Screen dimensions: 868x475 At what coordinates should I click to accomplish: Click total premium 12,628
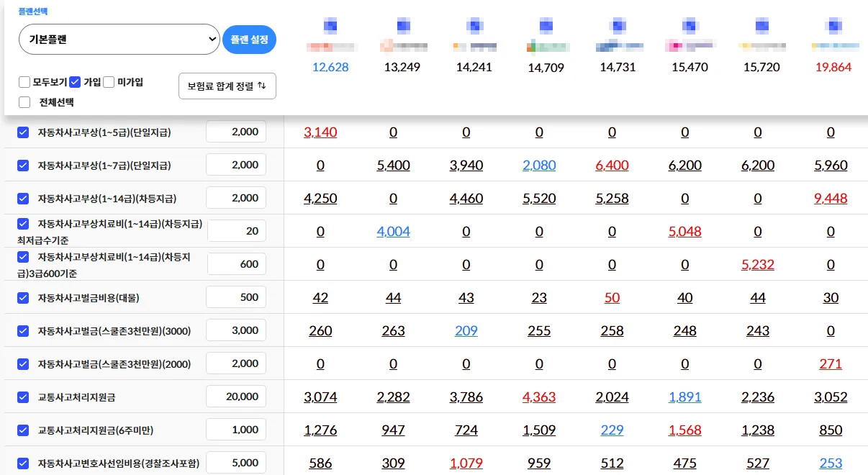(330, 67)
